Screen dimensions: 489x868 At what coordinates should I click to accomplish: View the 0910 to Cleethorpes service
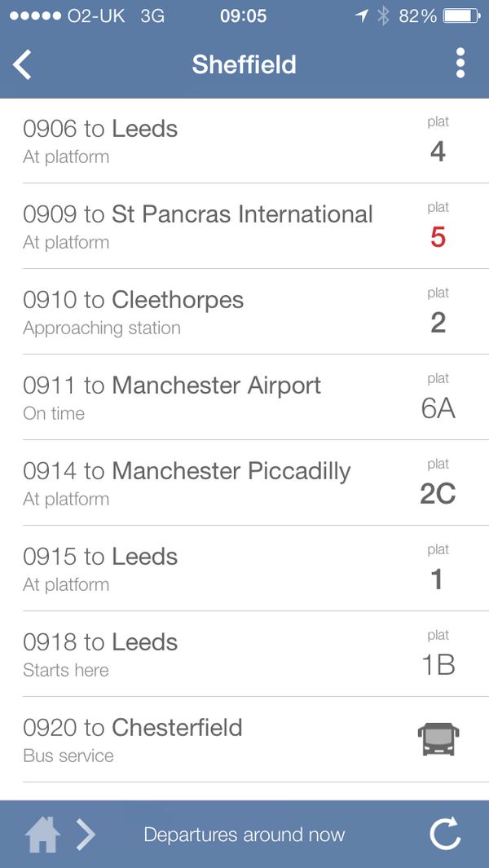(204, 312)
